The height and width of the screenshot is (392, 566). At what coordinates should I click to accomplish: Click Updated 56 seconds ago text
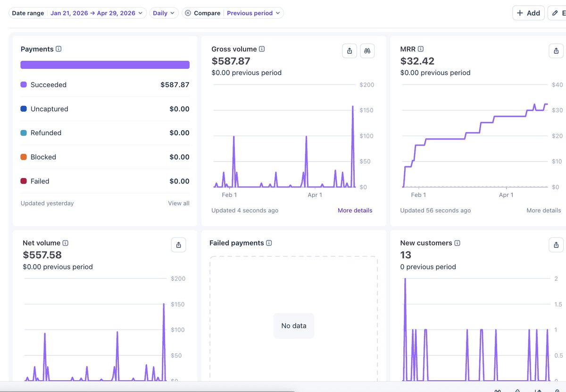435,211
